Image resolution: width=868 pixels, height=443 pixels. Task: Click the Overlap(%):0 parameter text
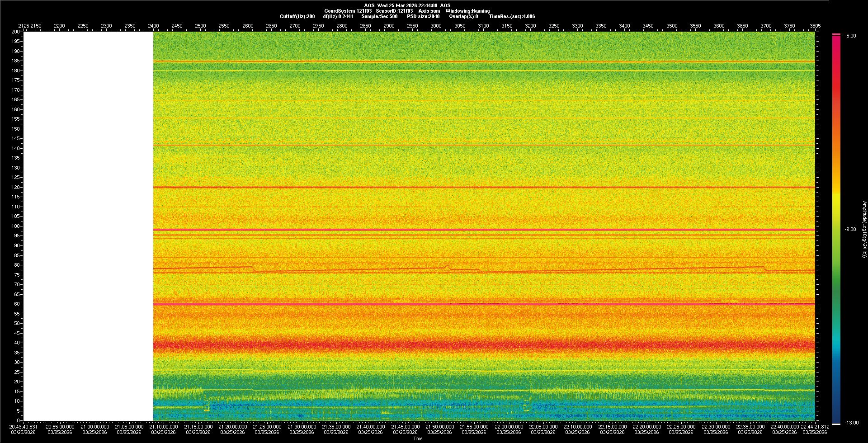point(463,16)
